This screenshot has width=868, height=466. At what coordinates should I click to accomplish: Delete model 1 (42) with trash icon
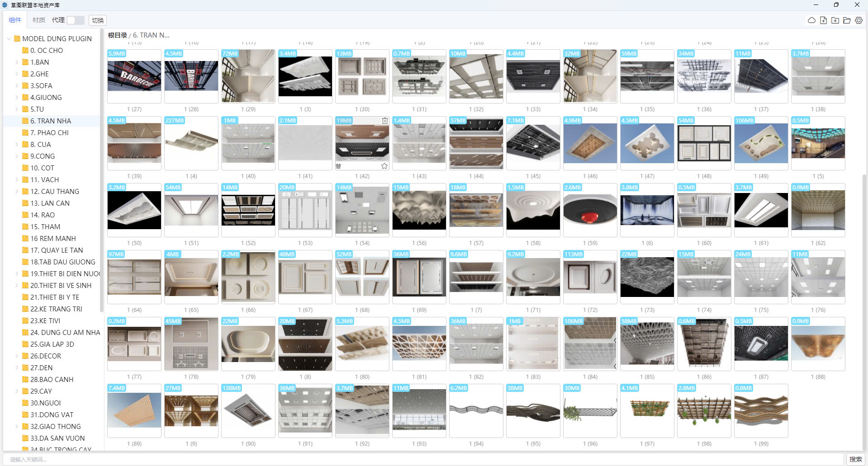384,121
